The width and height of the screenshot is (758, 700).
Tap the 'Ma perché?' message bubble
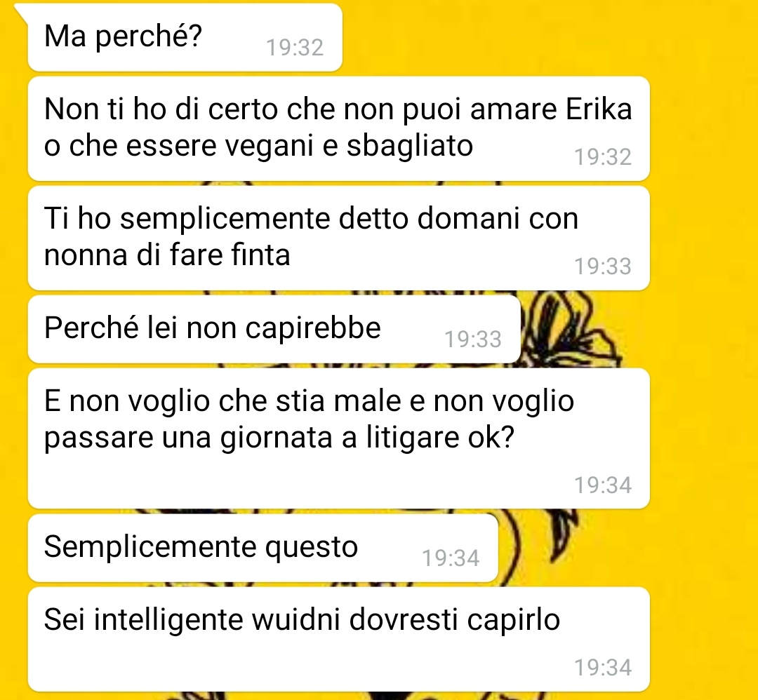tap(185, 37)
